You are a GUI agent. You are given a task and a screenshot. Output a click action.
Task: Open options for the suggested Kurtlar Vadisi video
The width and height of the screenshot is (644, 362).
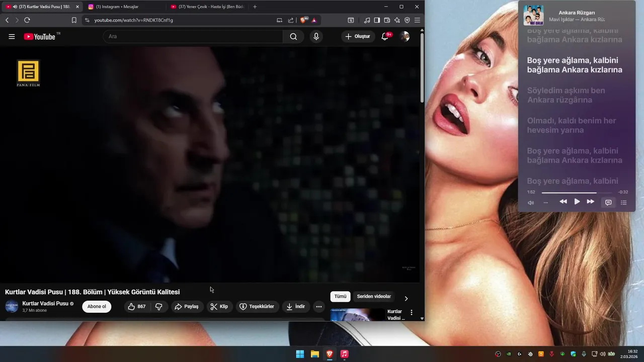412,313
